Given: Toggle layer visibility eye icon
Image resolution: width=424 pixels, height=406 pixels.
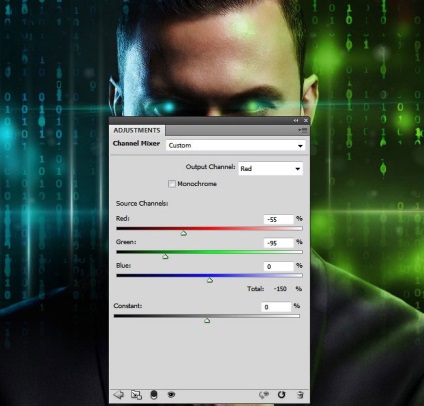Looking at the screenshot, I should [x=171, y=395].
